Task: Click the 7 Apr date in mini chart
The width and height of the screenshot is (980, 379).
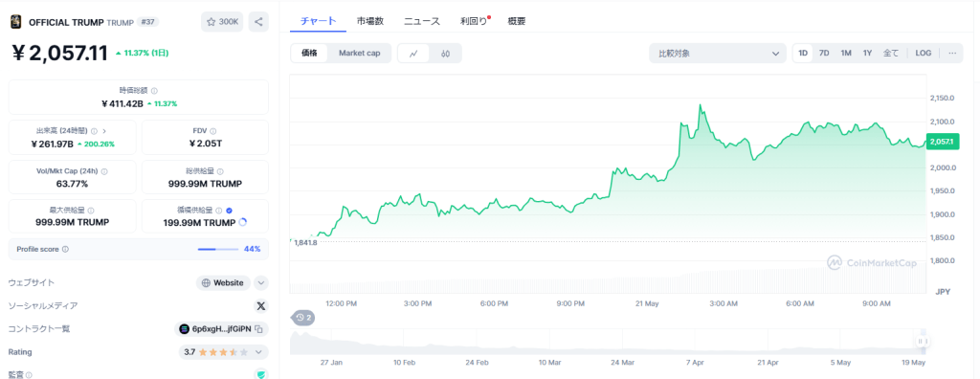Action: pyautogui.click(x=695, y=362)
